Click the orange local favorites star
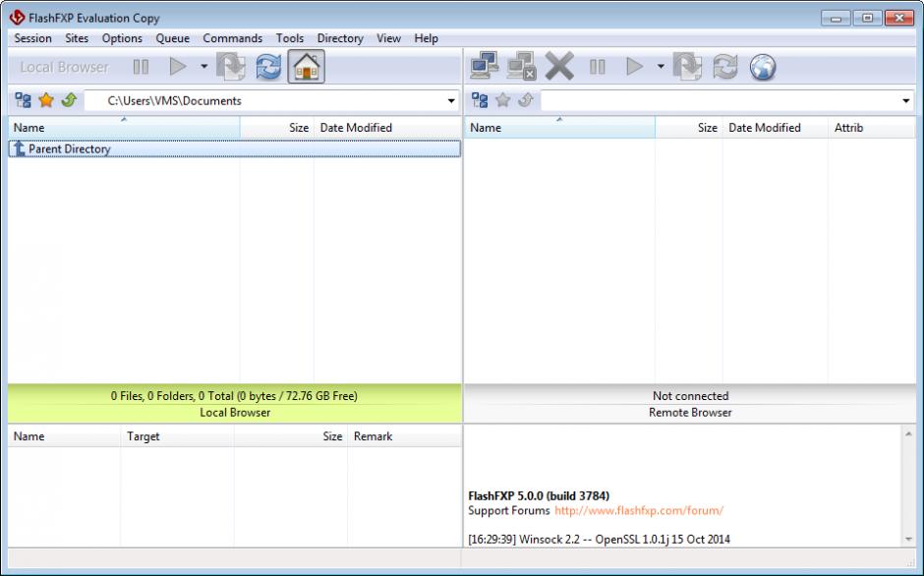The width and height of the screenshot is (924, 576). click(x=46, y=100)
